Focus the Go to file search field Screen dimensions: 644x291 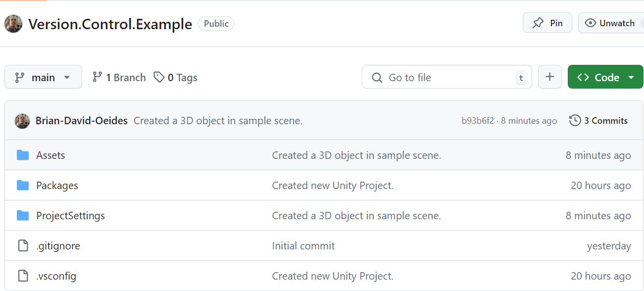[446, 77]
